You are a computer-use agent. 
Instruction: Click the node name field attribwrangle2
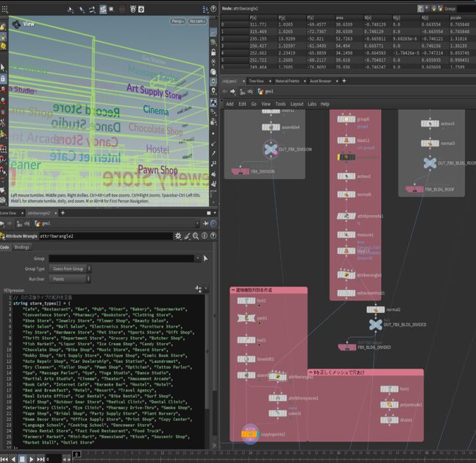106,236
